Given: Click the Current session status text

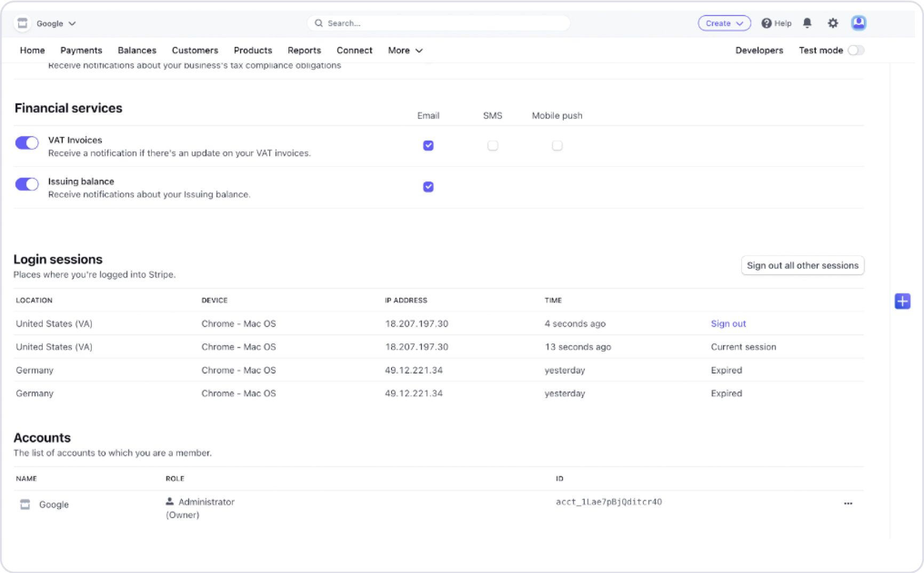Looking at the screenshot, I should point(743,347).
